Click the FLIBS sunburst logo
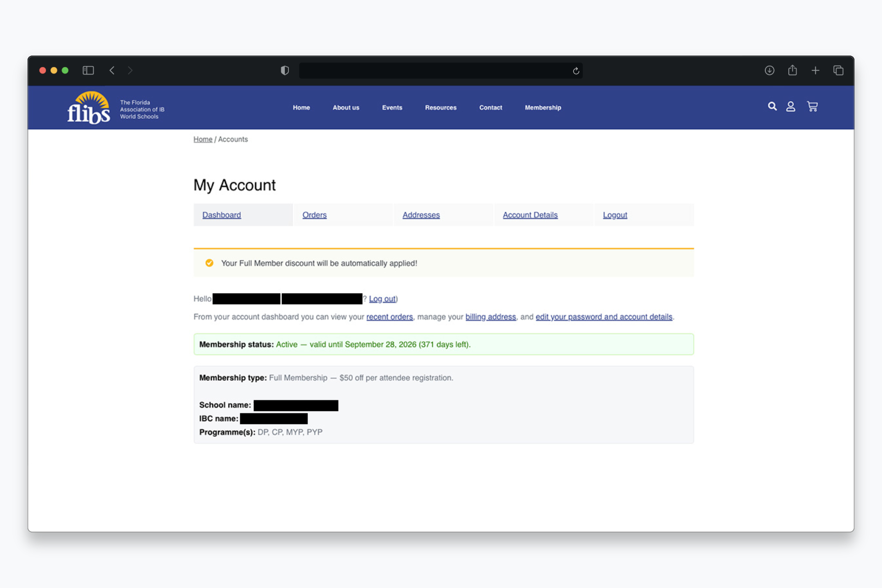This screenshot has height=588, width=882. coord(89,108)
